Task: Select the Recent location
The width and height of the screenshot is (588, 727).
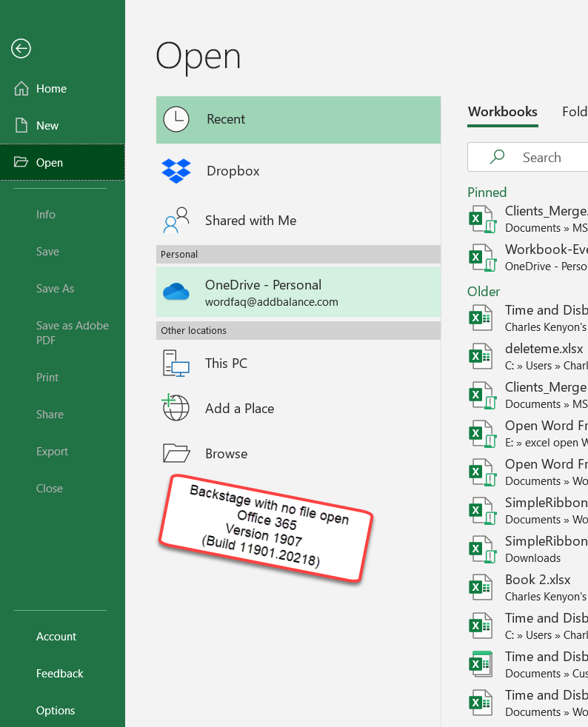Action: (298, 120)
